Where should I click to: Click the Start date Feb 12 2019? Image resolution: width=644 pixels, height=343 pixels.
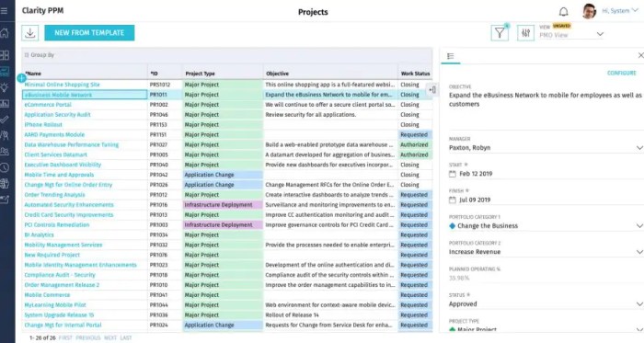point(476,174)
